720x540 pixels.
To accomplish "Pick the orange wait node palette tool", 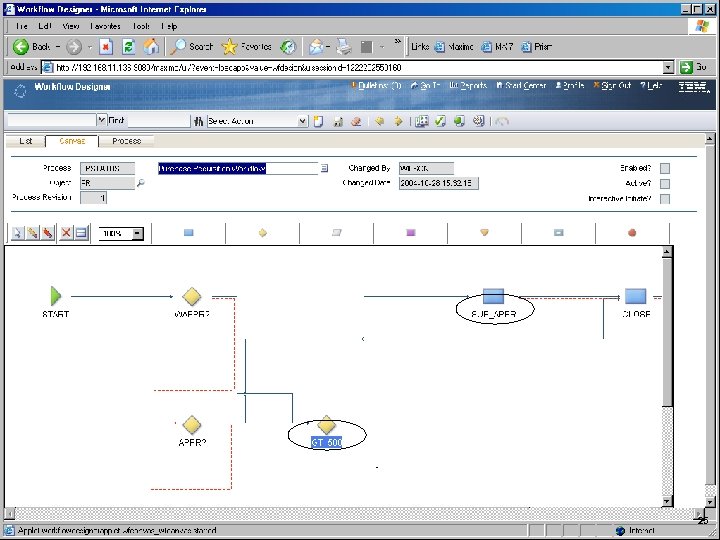I will (484, 233).
